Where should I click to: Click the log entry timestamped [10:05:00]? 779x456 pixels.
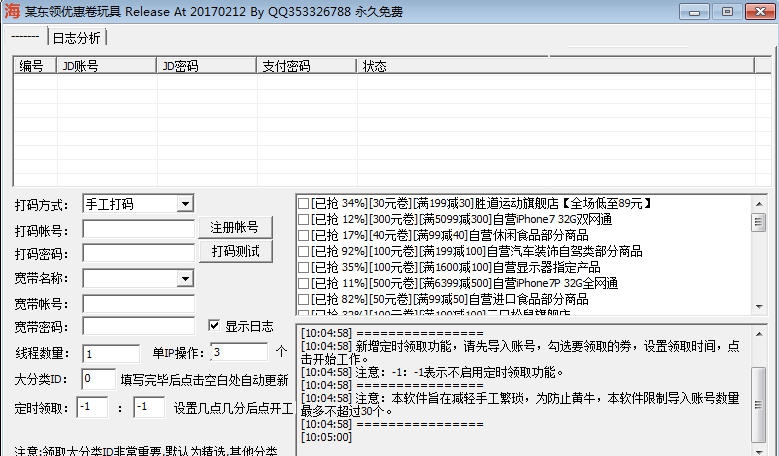[326, 437]
